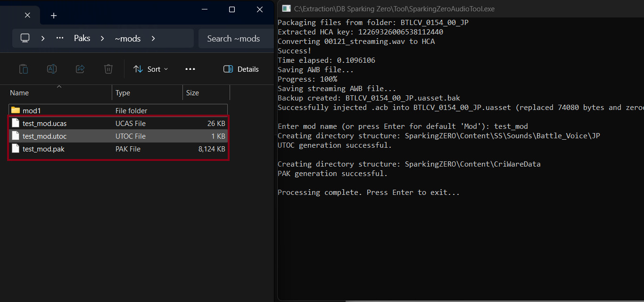Click the Share icon in toolbar
The image size is (644, 302).
pyautogui.click(x=80, y=69)
